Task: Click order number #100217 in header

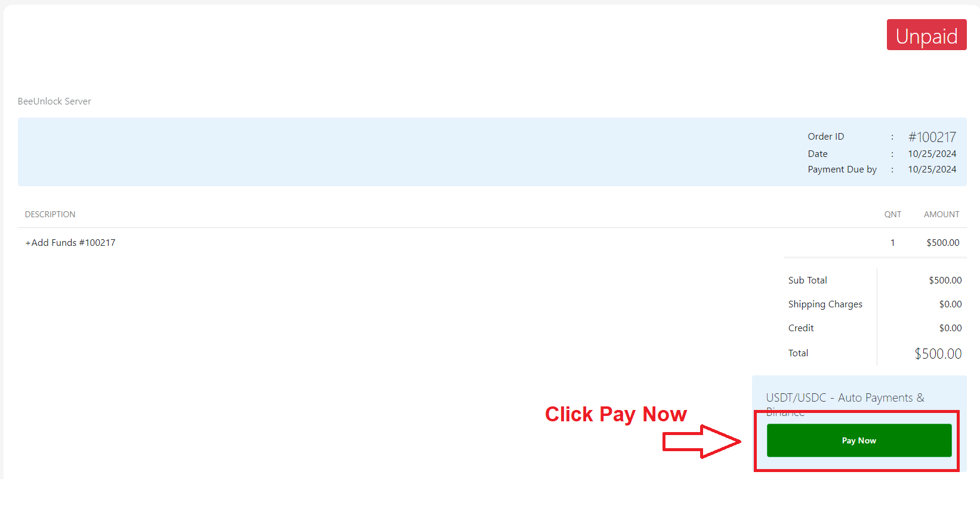Action: click(932, 137)
